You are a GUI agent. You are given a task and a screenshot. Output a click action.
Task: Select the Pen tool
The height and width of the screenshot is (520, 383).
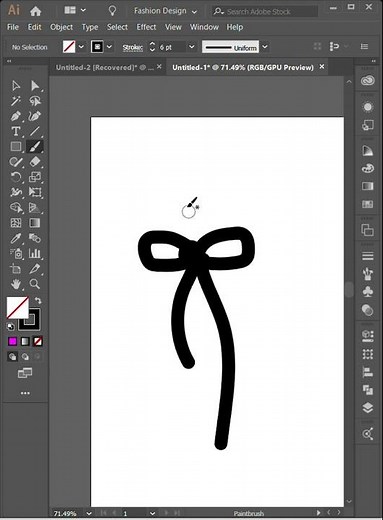coord(16,116)
